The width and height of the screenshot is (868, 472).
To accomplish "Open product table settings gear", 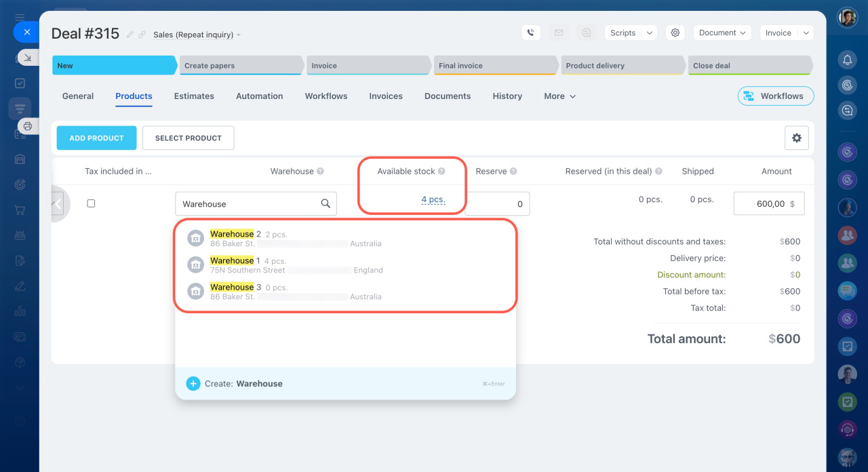I will click(797, 138).
